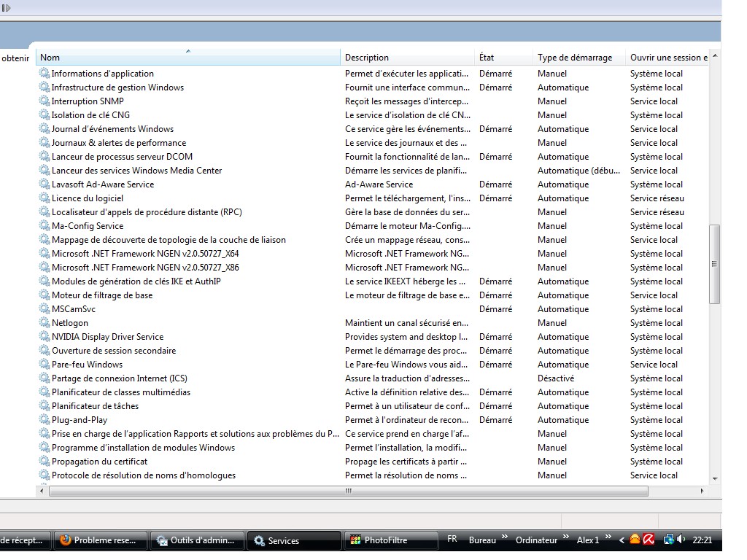The height and width of the screenshot is (560, 747).
Task: Click the Ordinateur toolbar label
Action: click(536, 540)
